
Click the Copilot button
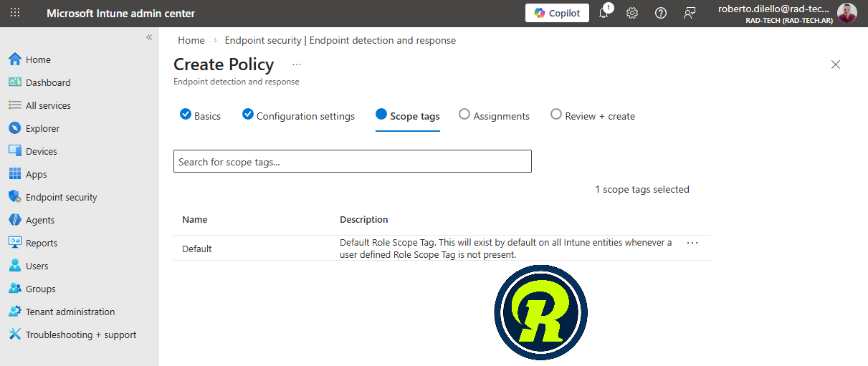pyautogui.click(x=558, y=13)
